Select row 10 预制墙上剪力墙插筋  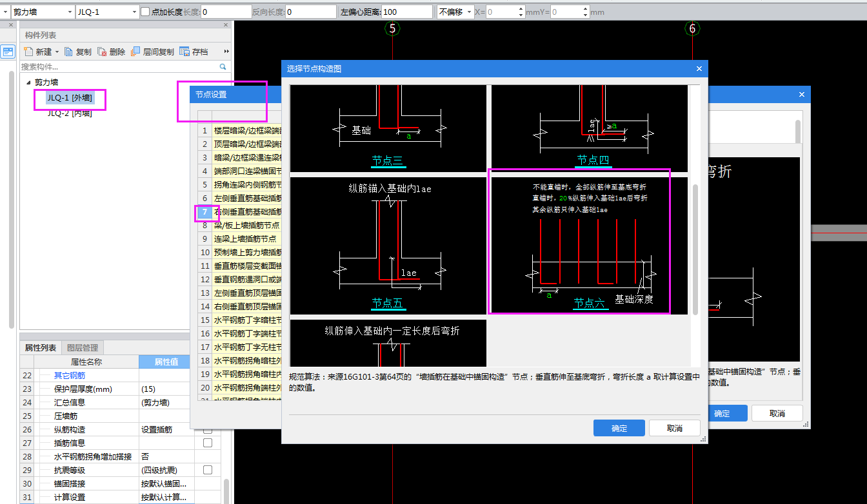[239, 252]
